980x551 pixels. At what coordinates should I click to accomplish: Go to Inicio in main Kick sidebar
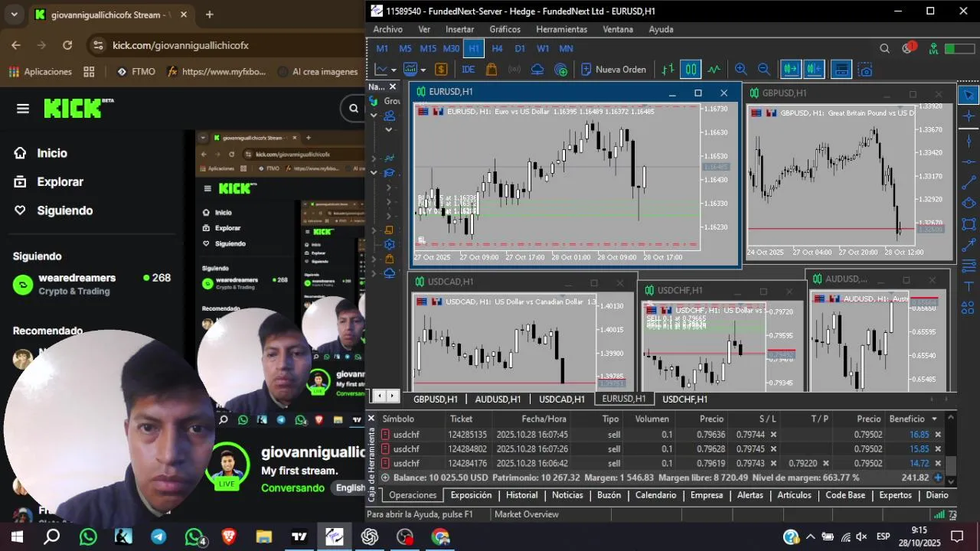(x=41, y=153)
